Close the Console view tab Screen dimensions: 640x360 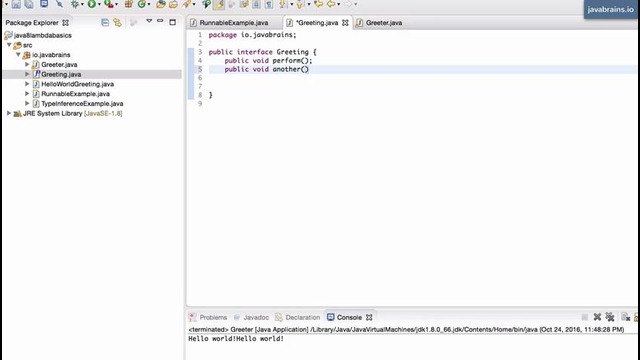369,317
